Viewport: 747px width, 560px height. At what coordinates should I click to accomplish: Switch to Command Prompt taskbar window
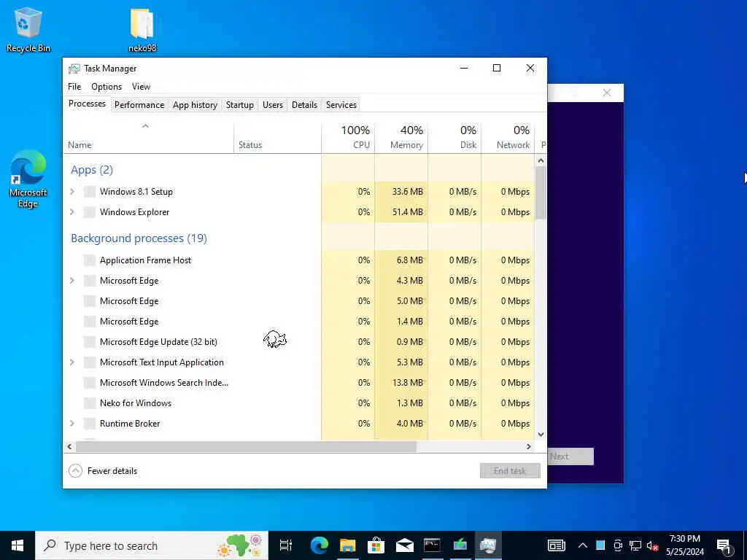(x=432, y=545)
